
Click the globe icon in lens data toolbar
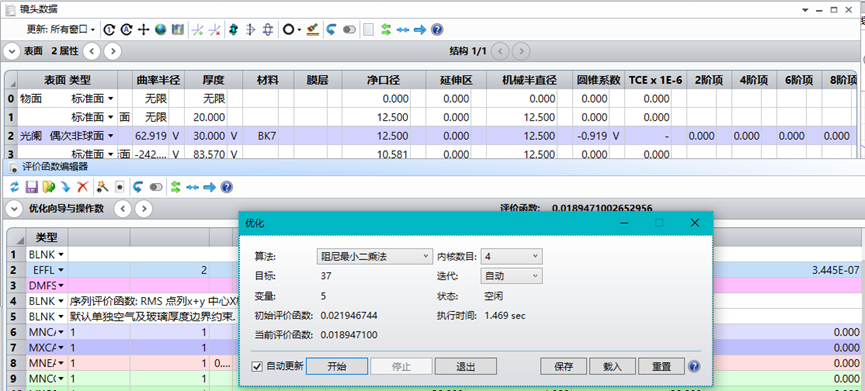[161, 30]
